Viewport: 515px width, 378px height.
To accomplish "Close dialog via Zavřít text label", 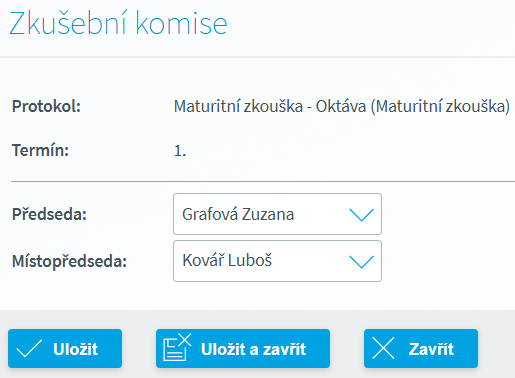I will [431, 349].
